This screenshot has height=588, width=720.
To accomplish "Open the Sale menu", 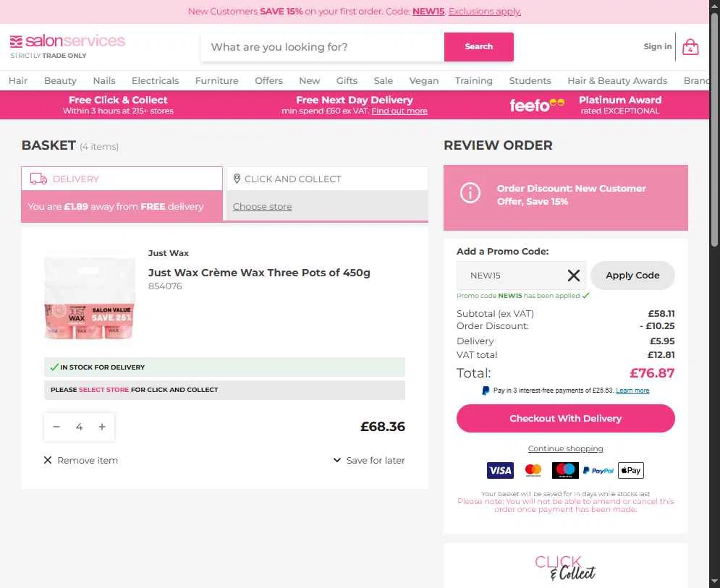I will click(384, 81).
